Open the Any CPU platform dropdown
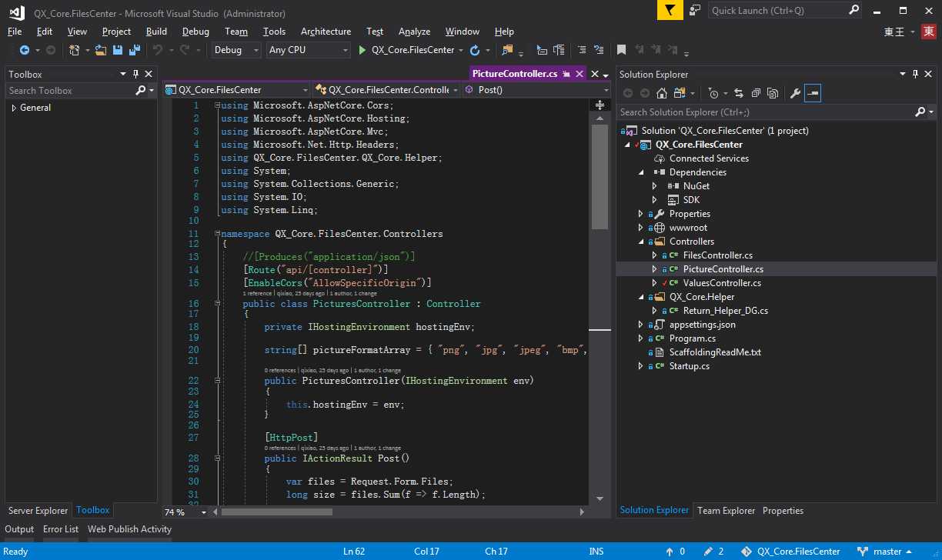The height and width of the screenshot is (560, 942). 309,50
